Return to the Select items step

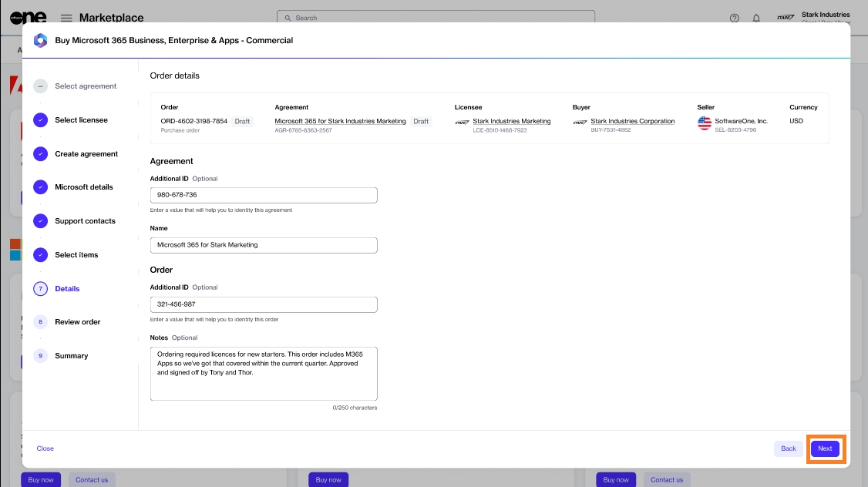click(76, 255)
